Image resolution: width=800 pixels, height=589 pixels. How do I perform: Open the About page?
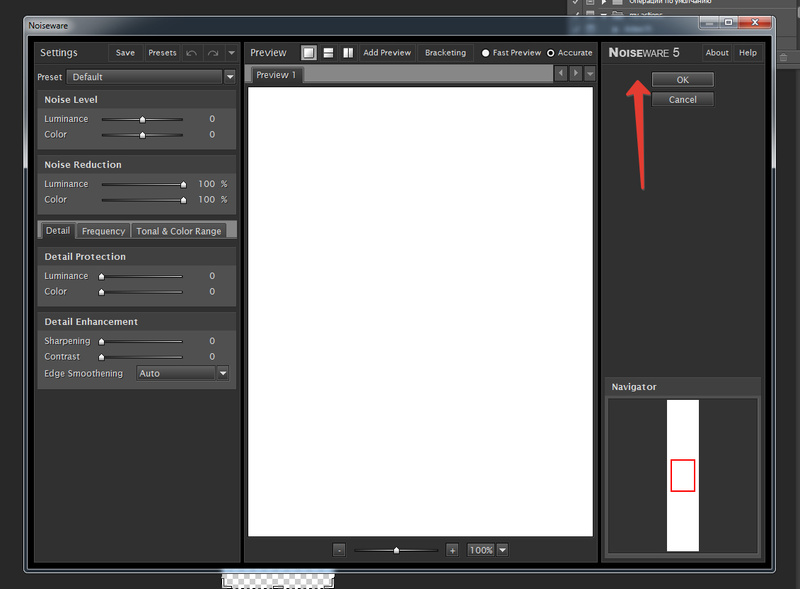point(717,53)
